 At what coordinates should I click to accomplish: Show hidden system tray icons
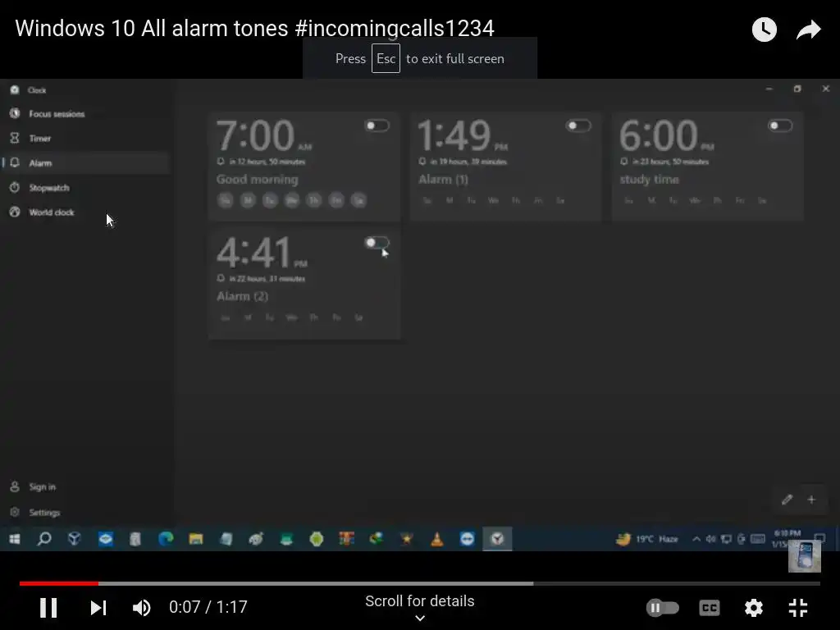click(696, 539)
